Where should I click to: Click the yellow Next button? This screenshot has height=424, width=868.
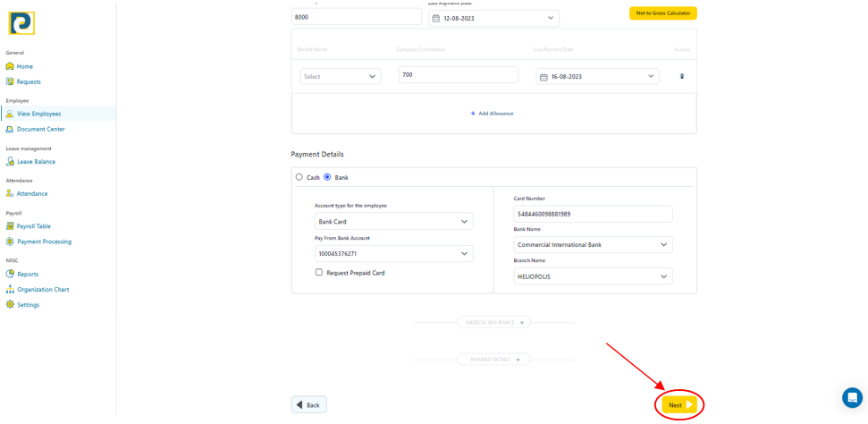point(678,405)
